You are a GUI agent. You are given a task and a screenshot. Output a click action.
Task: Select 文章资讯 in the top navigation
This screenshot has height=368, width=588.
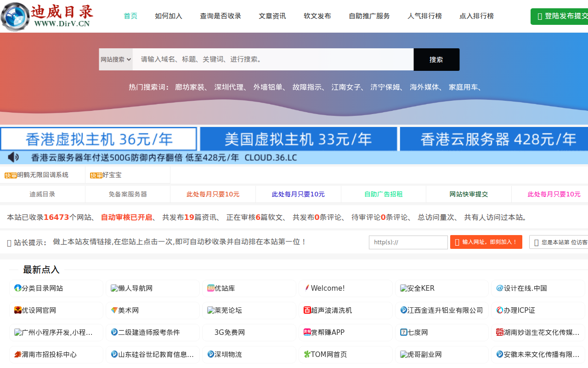(x=272, y=16)
